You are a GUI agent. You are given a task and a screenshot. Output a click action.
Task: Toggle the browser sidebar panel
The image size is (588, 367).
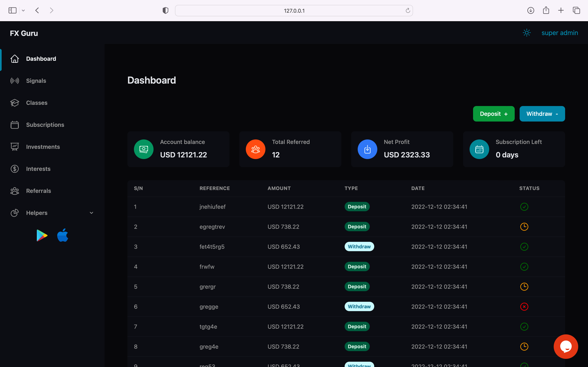(12, 10)
